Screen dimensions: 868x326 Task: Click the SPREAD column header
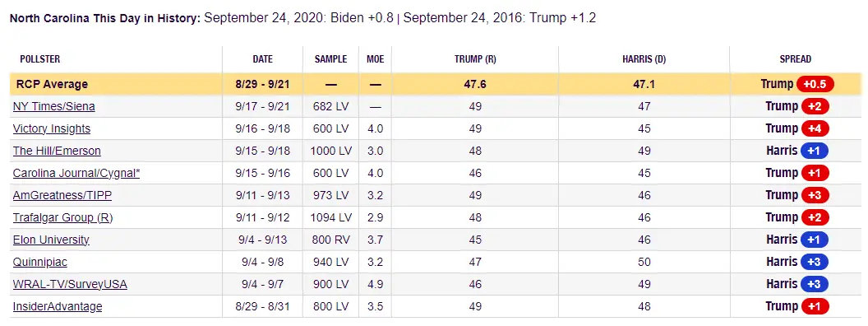[796, 58]
